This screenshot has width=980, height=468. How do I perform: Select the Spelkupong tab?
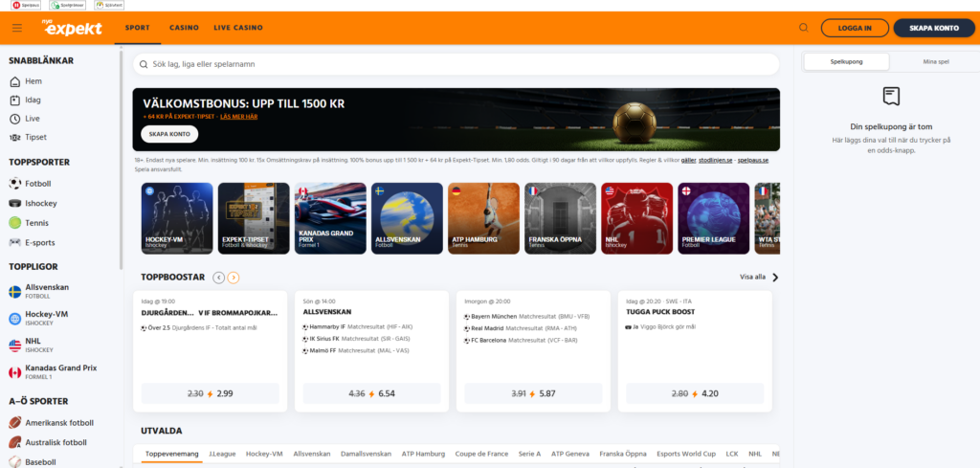846,62
